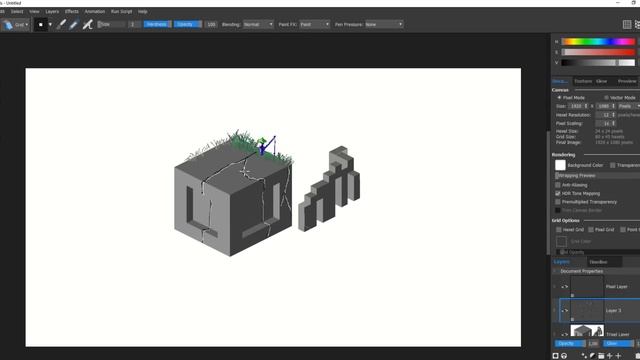The width and height of the screenshot is (640, 360).
Task: Switch to the Layers panel tab
Action: [562, 262]
